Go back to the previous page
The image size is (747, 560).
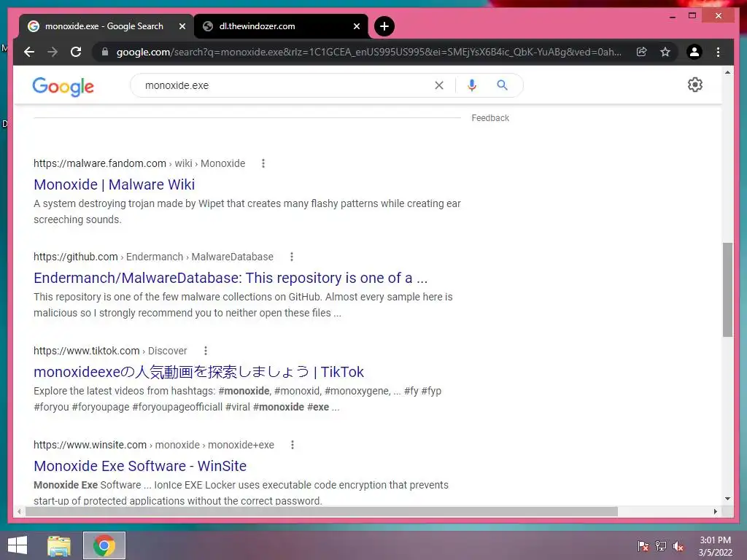click(x=29, y=52)
